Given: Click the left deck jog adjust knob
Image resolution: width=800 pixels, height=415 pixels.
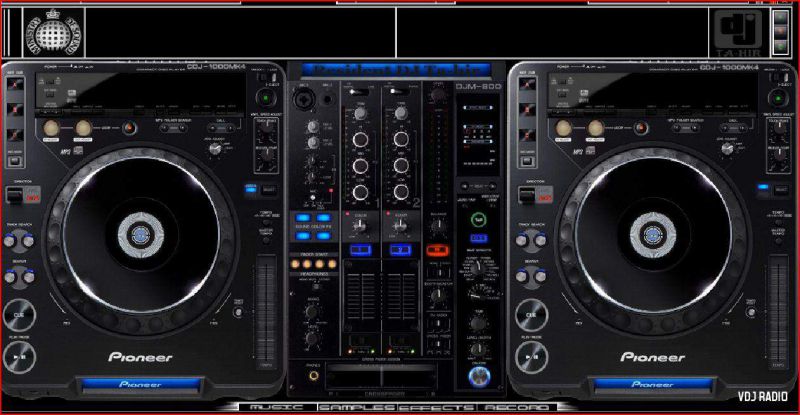Looking at the screenshot, I should coord(216,148).
